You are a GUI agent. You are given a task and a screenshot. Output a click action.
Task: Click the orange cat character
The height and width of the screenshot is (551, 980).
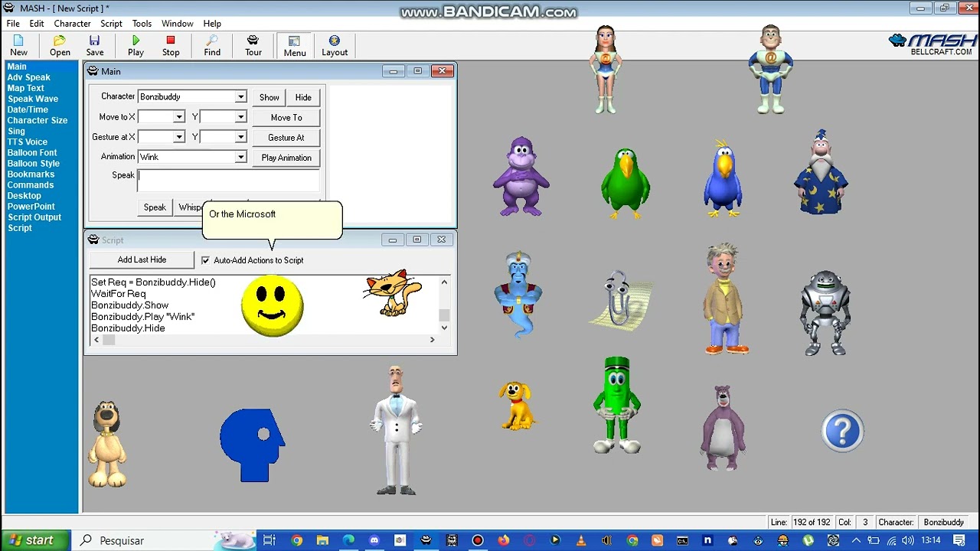click(x=393, y=292)
